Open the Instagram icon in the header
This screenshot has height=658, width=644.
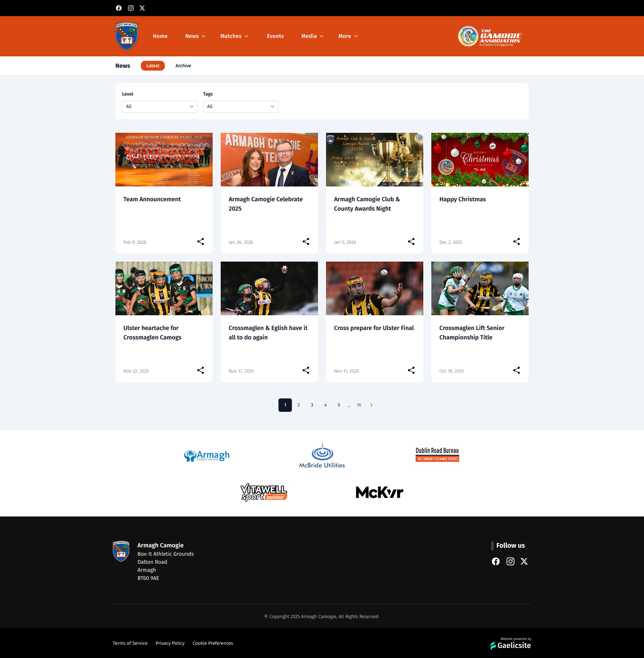[x=130, y=8]
